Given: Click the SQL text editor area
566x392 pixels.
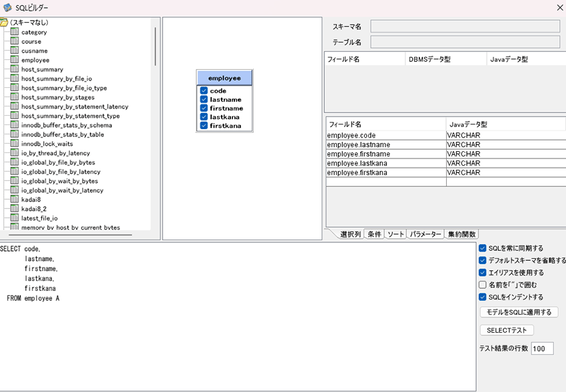Looking at the screenshot, I should click(x=238, y=317).
